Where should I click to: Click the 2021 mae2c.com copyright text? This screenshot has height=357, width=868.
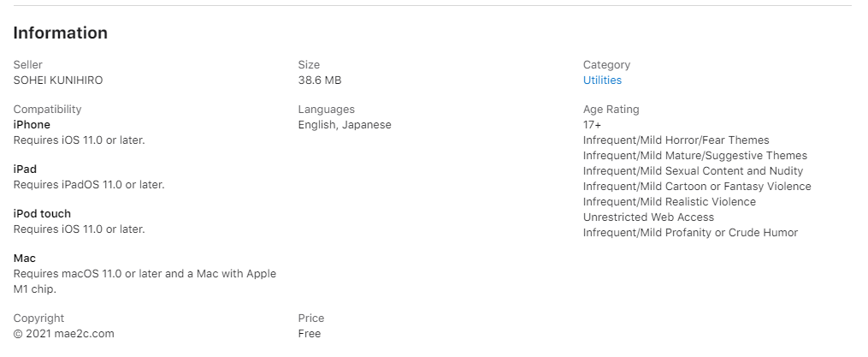pos(63,334)
